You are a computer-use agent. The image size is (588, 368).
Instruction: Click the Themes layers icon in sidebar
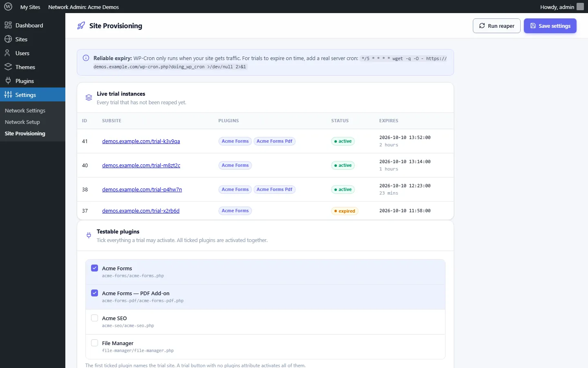click(x=8, y=67)
